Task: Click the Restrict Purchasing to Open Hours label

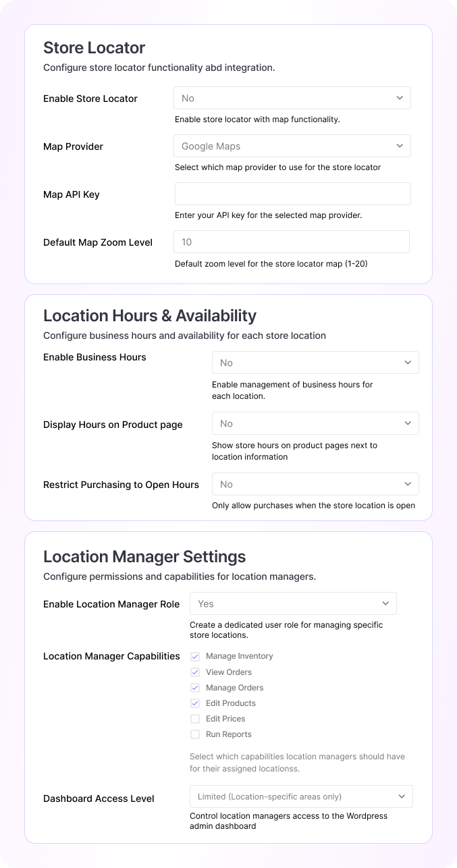Action: (x=122, y=485)
